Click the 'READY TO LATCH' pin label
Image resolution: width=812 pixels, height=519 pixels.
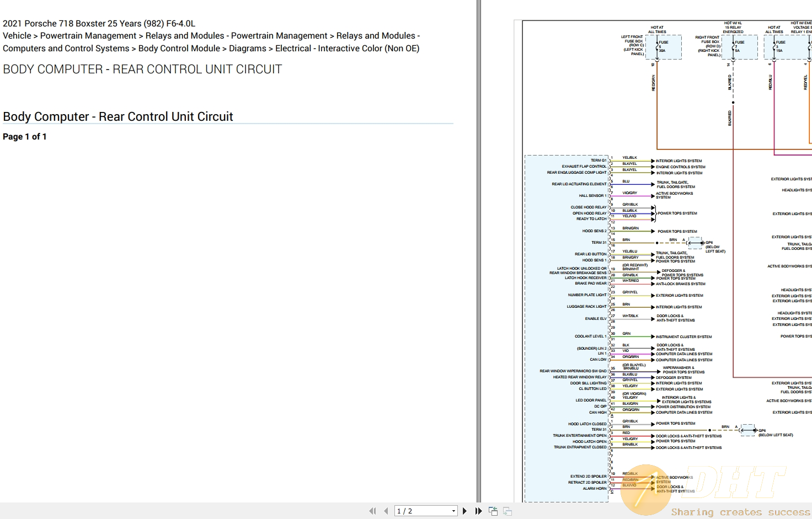pos(591,219)
